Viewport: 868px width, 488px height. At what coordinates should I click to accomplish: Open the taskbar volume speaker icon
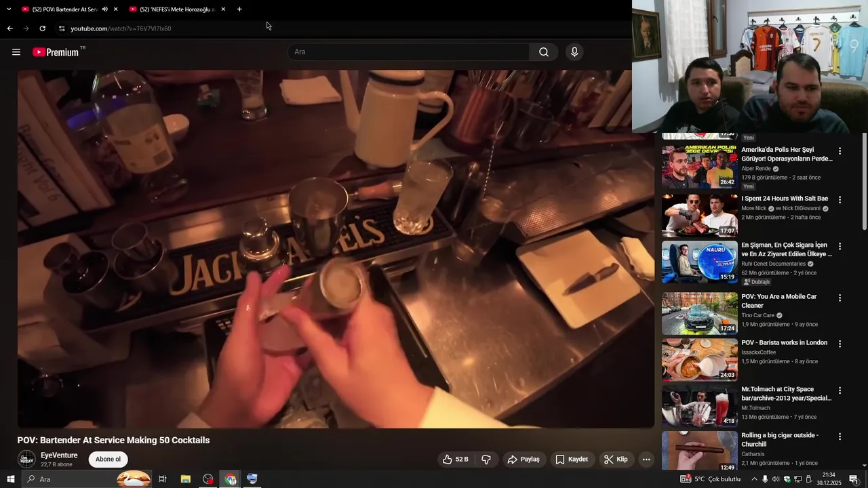pos(776,479)
